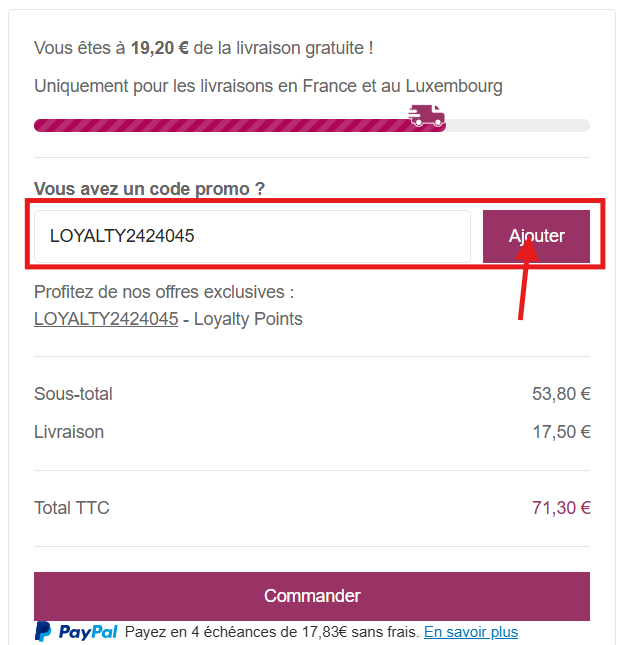Select the LOYALTY2424045 offer code link
The width and height of the screenshot is (617, 645).
tap(106, 319)
